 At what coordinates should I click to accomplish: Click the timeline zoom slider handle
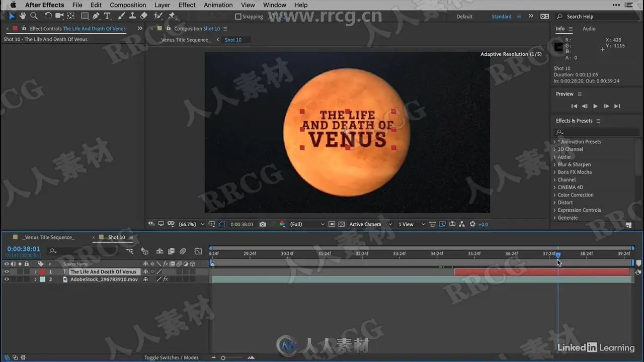[x=223, y=357]
